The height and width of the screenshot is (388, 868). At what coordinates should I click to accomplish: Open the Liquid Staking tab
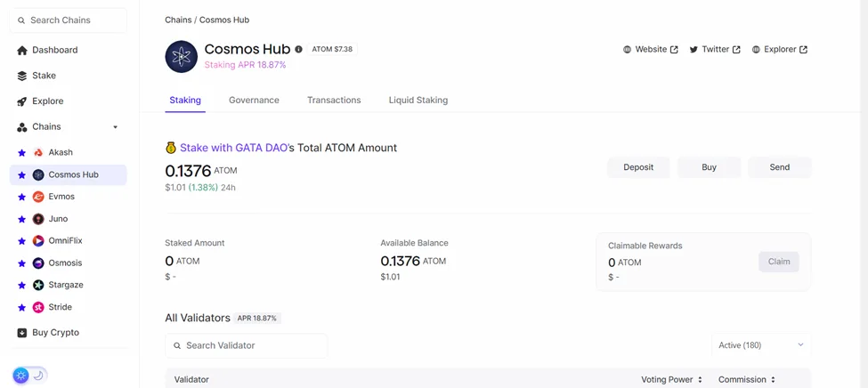coord(418,101)
